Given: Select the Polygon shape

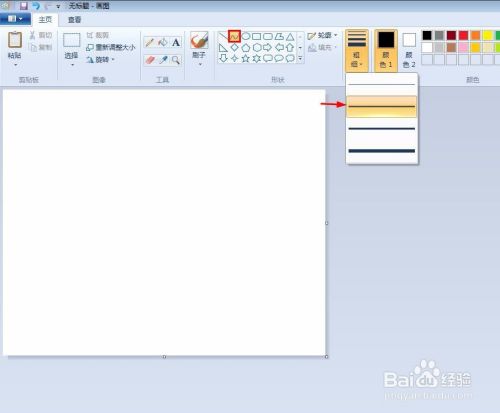Looking at the screenshot, I should coord(279,36).
